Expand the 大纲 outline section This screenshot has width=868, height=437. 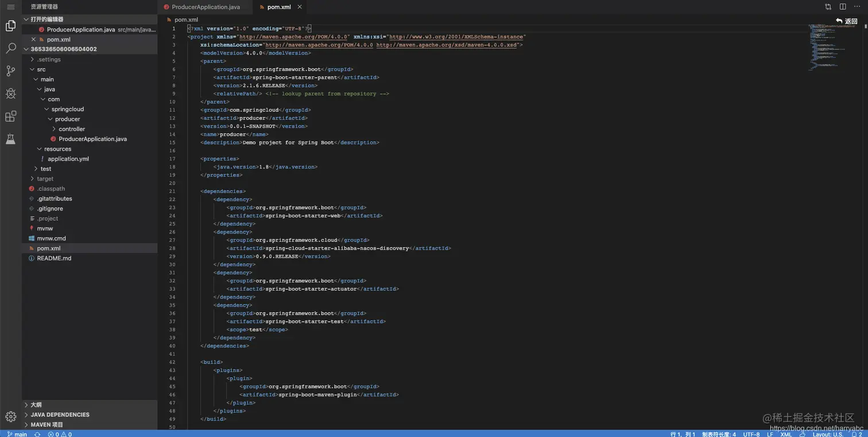(x=90, y=404)
